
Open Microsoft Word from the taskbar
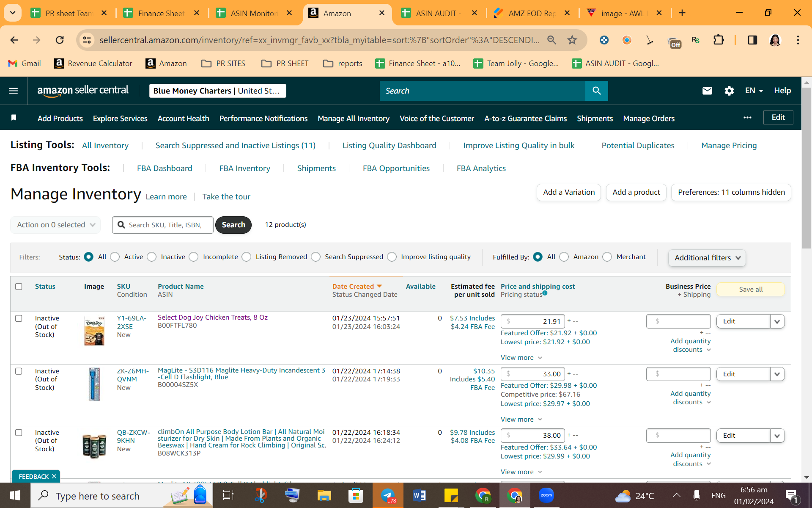point(419,495)
